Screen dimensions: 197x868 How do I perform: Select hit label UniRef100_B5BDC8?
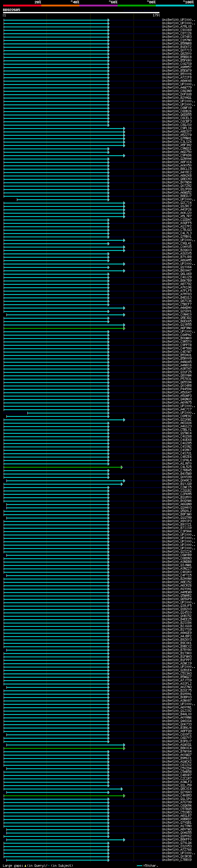click(x=177, y=57)
